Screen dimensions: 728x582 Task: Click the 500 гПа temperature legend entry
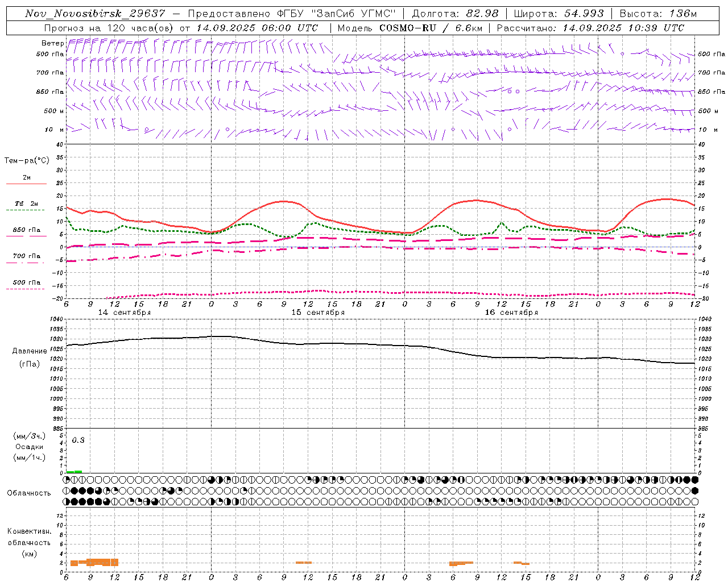(26, 282)
